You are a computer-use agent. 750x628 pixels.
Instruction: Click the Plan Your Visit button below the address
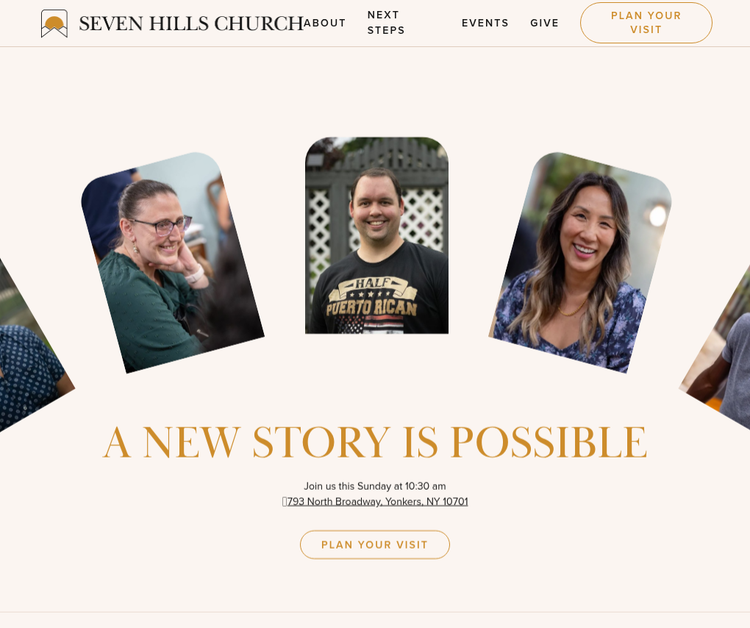click(x=375, y=544)
